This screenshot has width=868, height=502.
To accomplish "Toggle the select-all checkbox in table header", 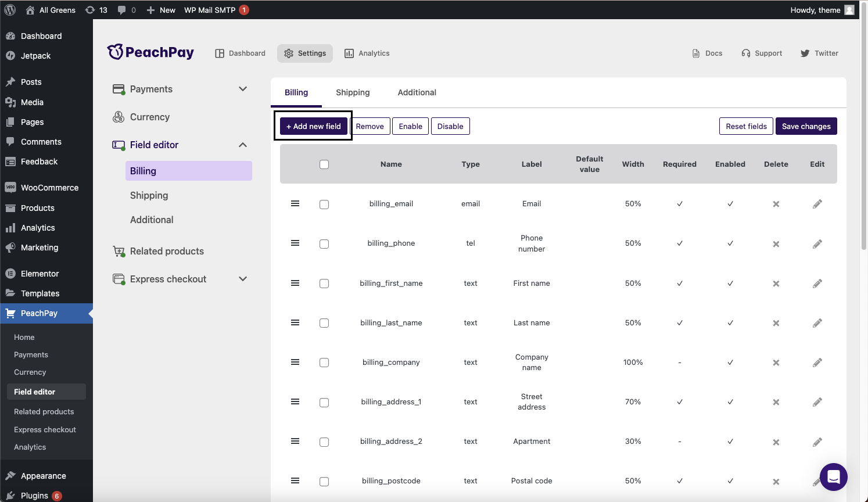I will (x=324, y=164).
